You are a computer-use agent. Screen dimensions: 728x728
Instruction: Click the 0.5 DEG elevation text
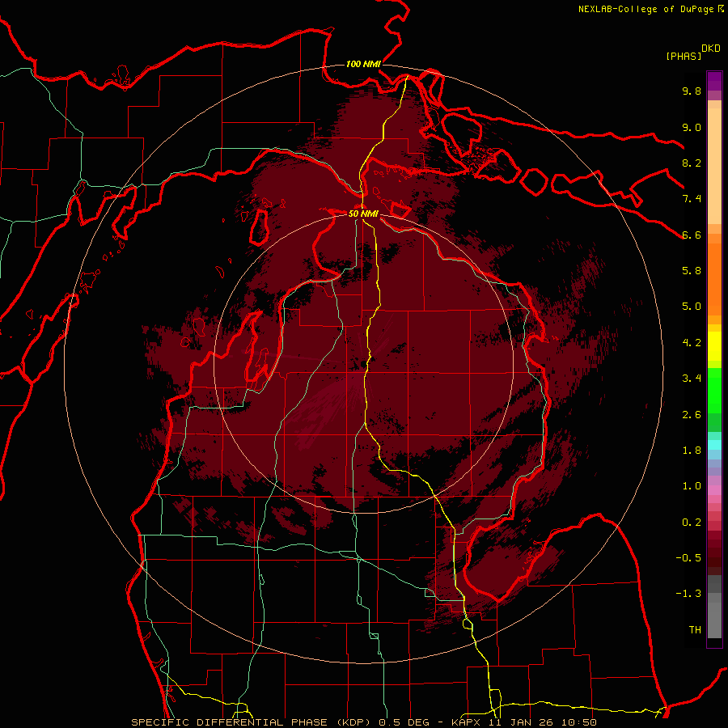pos(405,722)
